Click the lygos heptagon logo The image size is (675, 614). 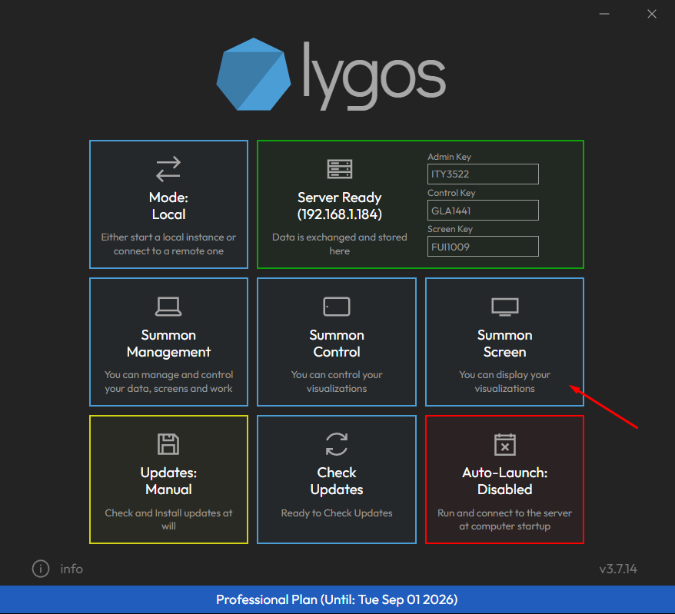coord(254,74)
